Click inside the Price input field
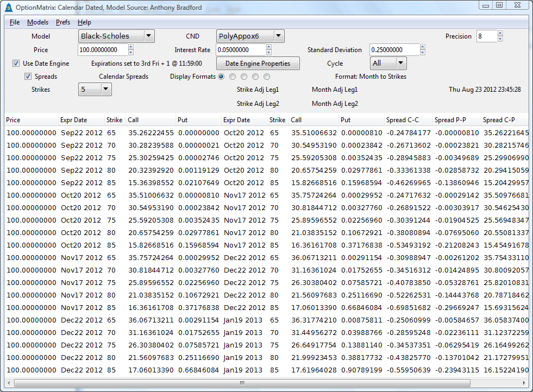 [x=103, y=49]
